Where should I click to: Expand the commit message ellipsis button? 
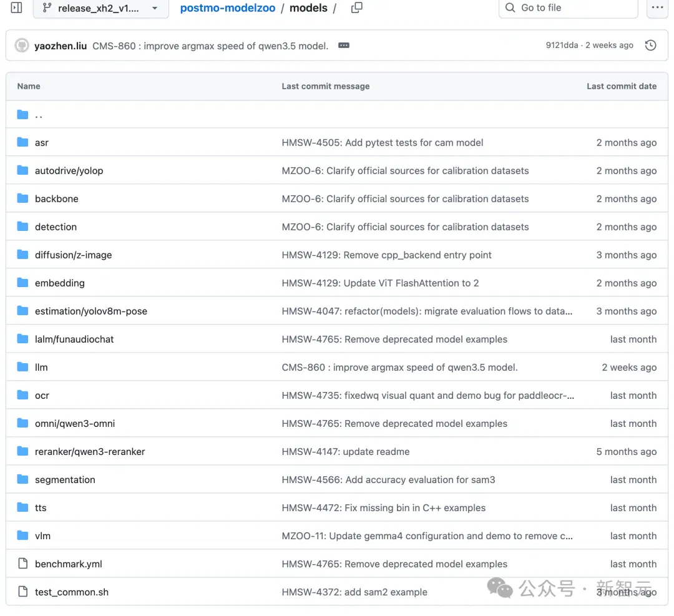[344, 46]
